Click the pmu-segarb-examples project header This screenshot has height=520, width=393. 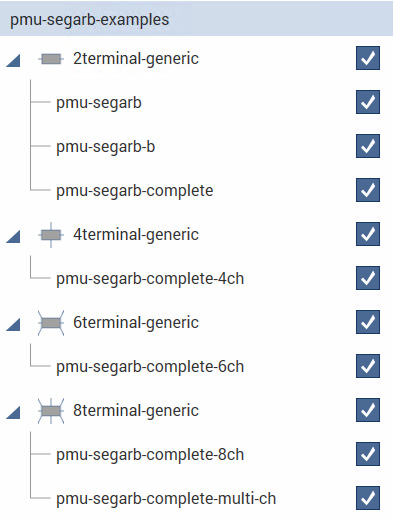[196, 19]
